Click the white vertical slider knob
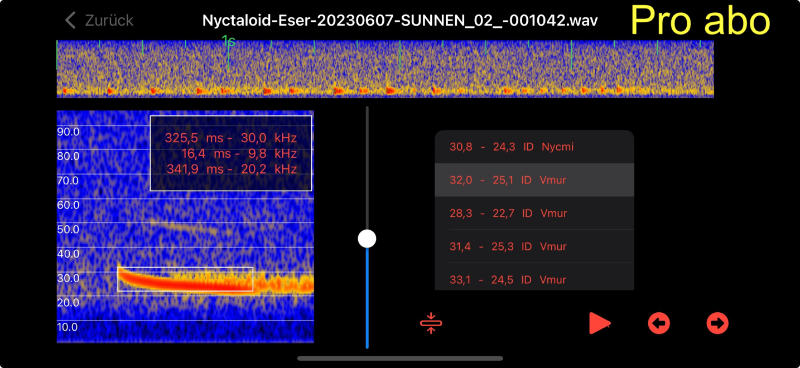The width and height of the screenshot is (800, 368). pos(367,238)
